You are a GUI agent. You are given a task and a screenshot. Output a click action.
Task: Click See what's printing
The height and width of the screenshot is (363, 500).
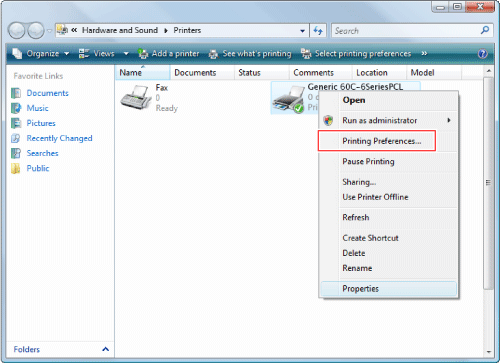pyautogui.click(x=250, y=54)
